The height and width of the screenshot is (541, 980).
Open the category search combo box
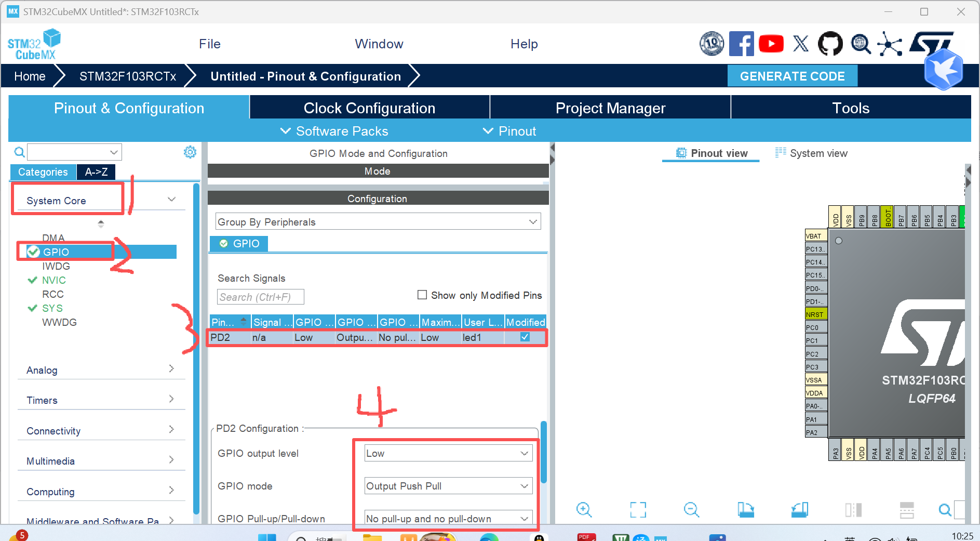[74, 152]
